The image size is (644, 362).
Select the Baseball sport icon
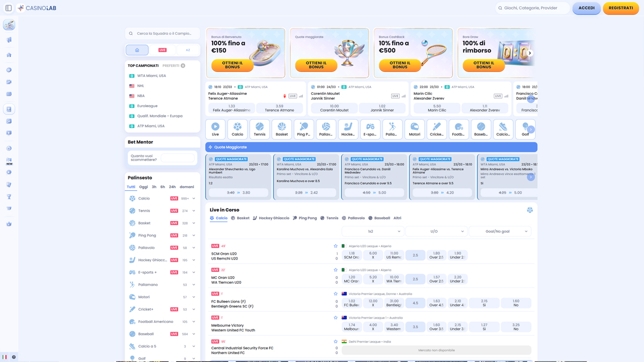click(x=480, y=127)
